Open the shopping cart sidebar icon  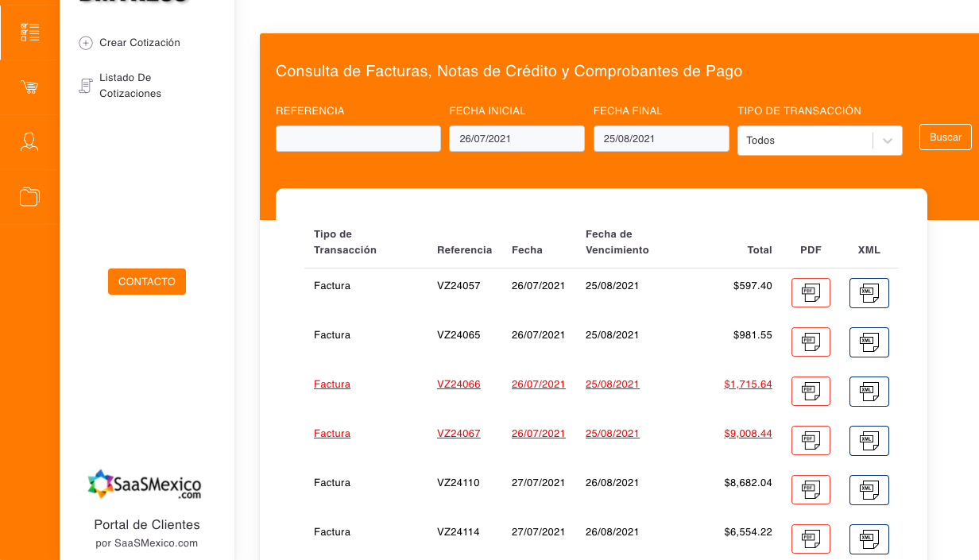click(29, 87)
